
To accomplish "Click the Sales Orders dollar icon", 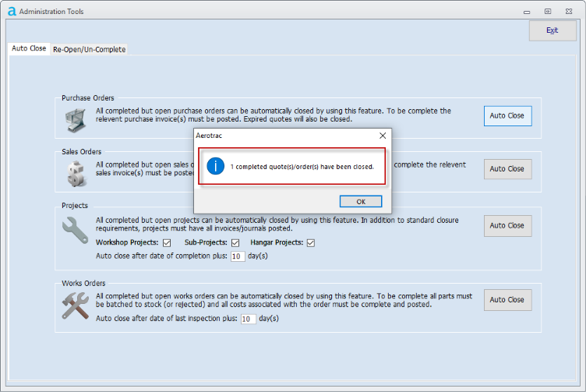I will (76, 173).
